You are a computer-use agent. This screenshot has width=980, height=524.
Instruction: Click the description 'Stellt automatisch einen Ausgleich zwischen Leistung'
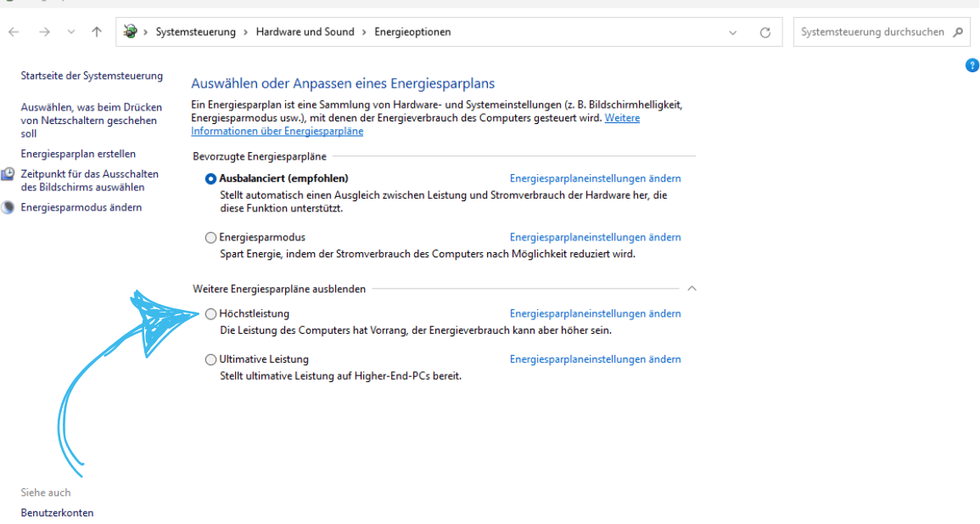[x=444, y=202]
